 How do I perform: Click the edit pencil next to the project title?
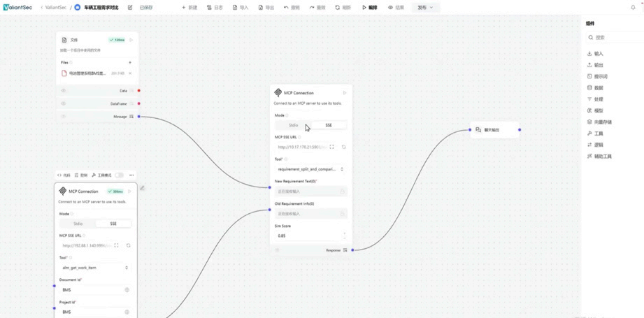tap(130, 8)
